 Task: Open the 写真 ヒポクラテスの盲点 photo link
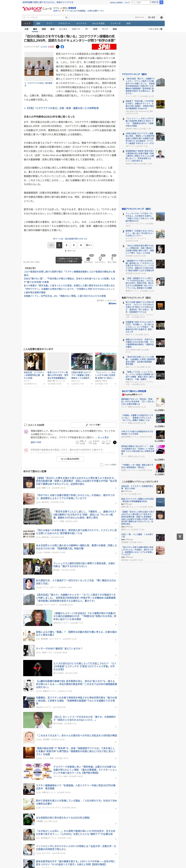pos(61,108)
